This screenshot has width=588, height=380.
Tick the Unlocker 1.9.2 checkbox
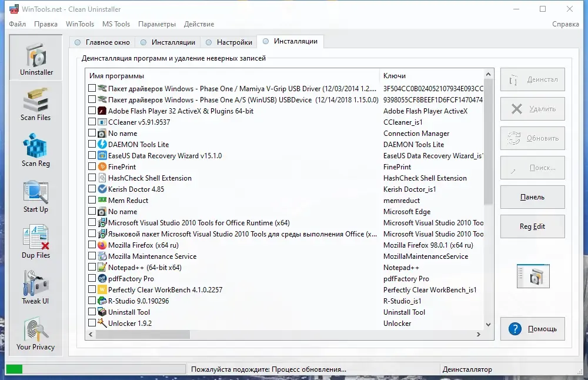pyautogui.click(x=92, y=323)
